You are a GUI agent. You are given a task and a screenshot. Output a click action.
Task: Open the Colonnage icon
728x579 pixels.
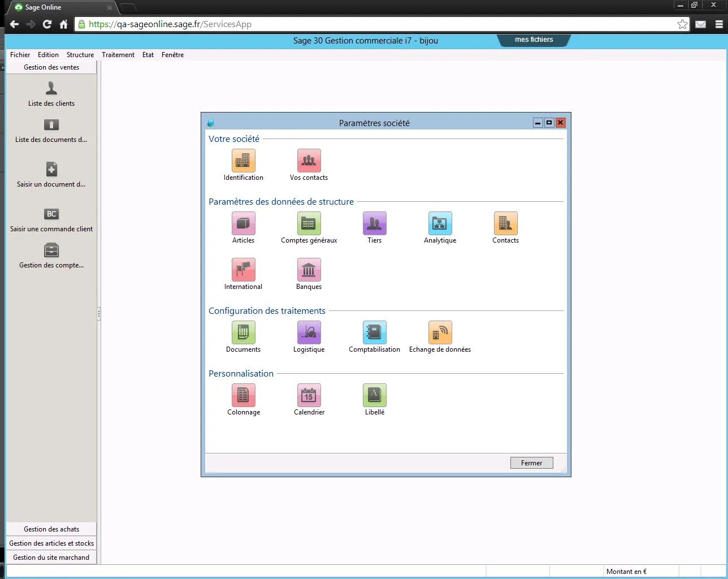coord(244,395)
